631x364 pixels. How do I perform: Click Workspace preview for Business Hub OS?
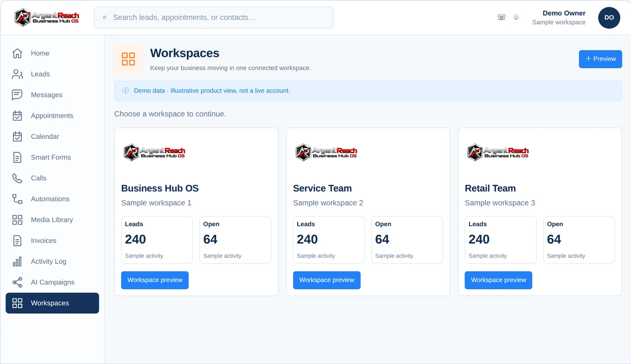coord(155,280)
